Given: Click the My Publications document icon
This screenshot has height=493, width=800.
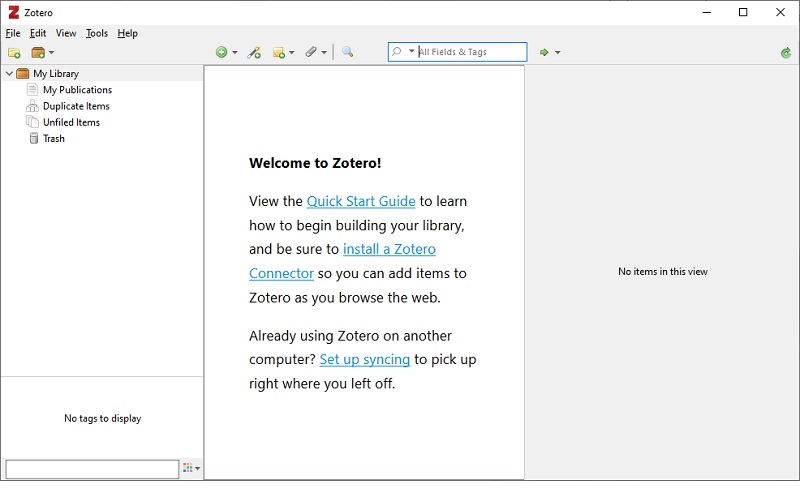Looking at the screenshot, I should pos(32,90).
